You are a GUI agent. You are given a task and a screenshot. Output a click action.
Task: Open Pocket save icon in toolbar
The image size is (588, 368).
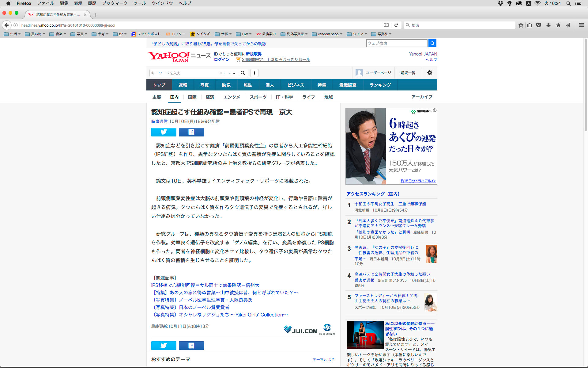[539, 25]
